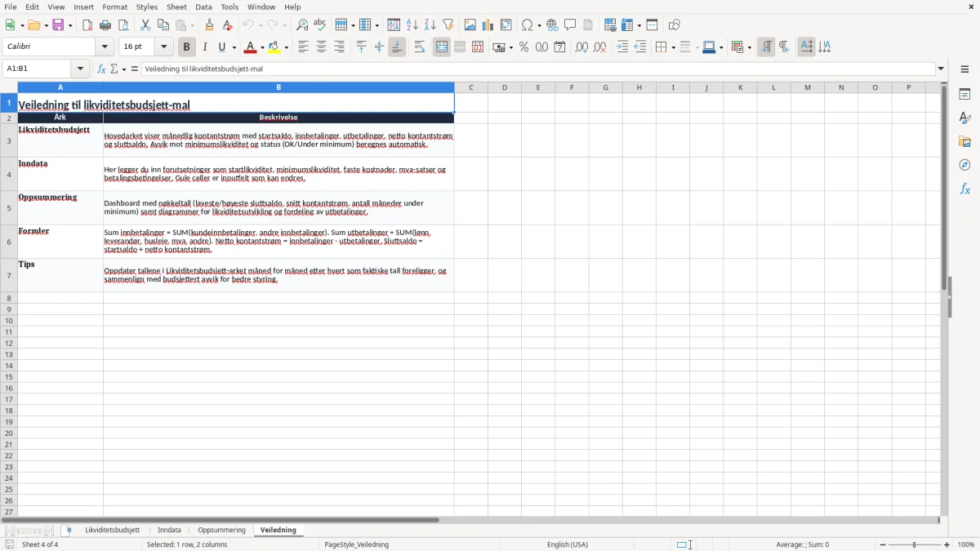Click the Sort Descending icon
980x551 pixels.
[x=430, y=25]
